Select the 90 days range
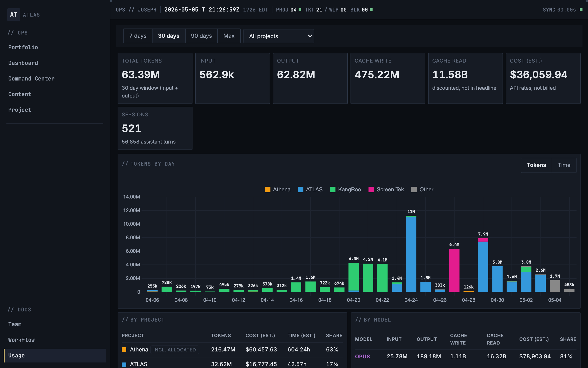The height and width of the screenshot is (368, 588). 201,36
